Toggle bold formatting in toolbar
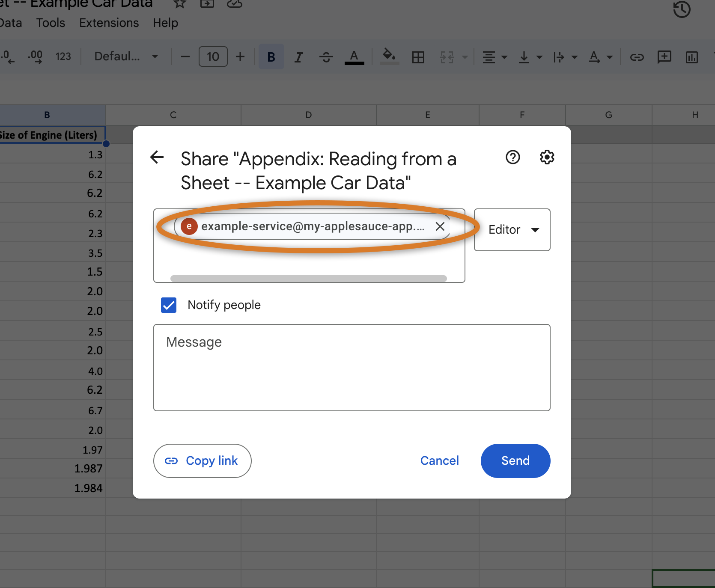The image size is (715, 588). pos(271,57)
